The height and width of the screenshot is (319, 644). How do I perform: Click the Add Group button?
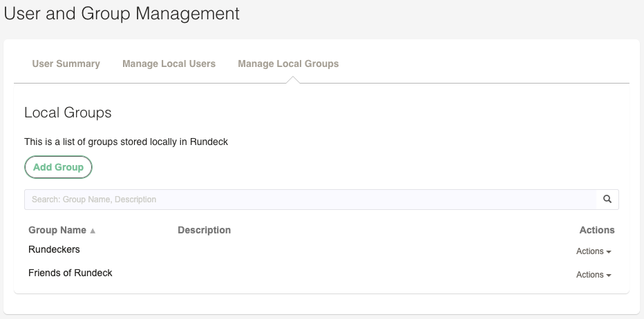[58, 167]
